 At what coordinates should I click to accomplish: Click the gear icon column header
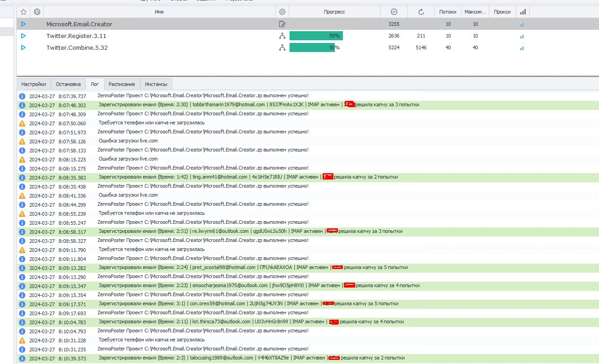click(x=282, y=12)
